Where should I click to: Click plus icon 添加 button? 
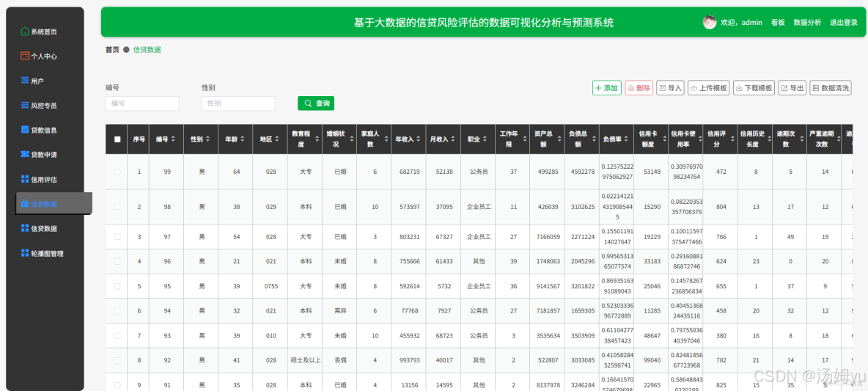click(x=607, y=88)
